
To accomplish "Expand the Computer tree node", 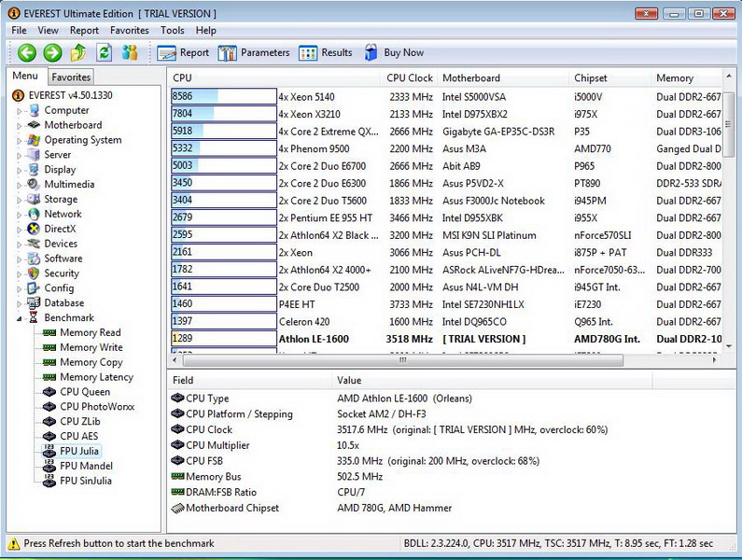I will point(18,110).
